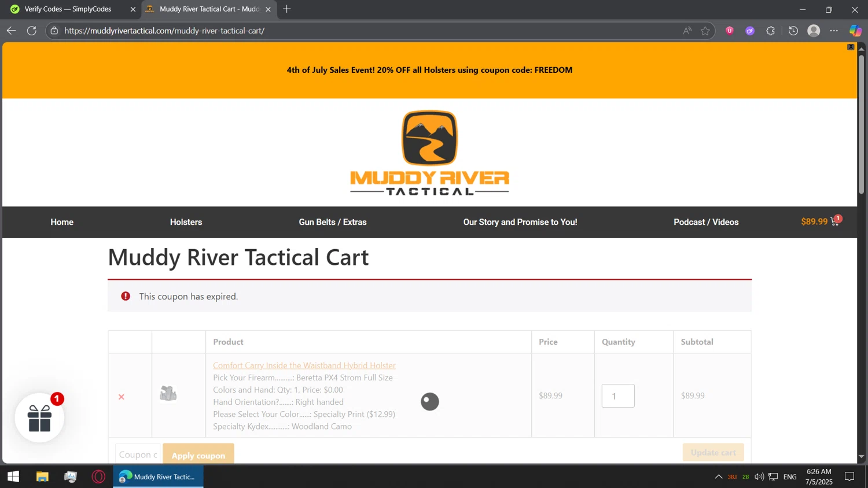Open the taskbar app next to File Explorer
Screen dimensions: 868x488
point(71,476)
